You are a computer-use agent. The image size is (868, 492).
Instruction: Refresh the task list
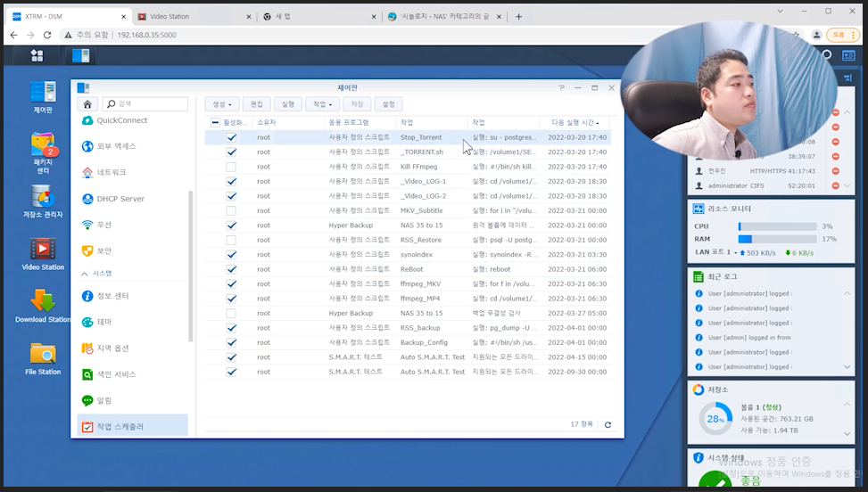[x=608, y=424]
